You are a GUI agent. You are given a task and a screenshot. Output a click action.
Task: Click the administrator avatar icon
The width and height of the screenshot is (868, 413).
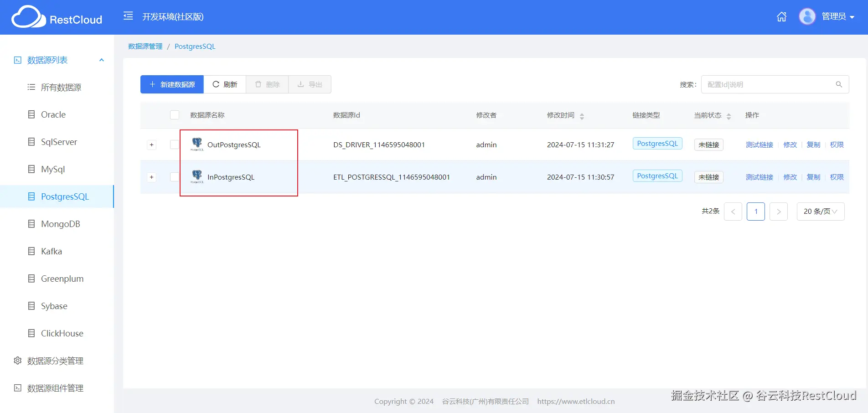tap(807, 16)
